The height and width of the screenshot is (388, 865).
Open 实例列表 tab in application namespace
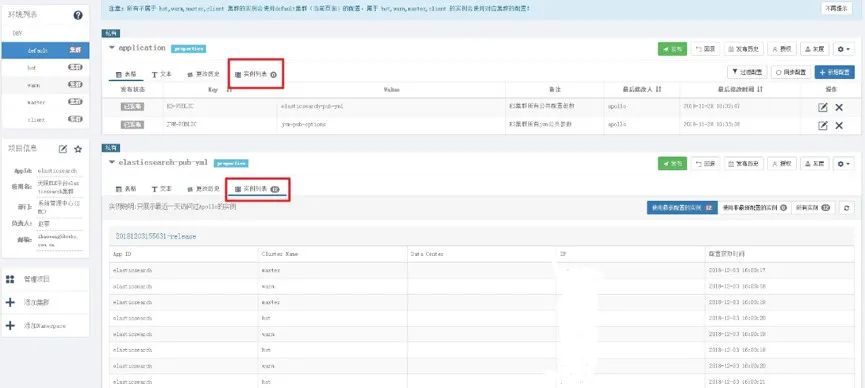(255, 74)
